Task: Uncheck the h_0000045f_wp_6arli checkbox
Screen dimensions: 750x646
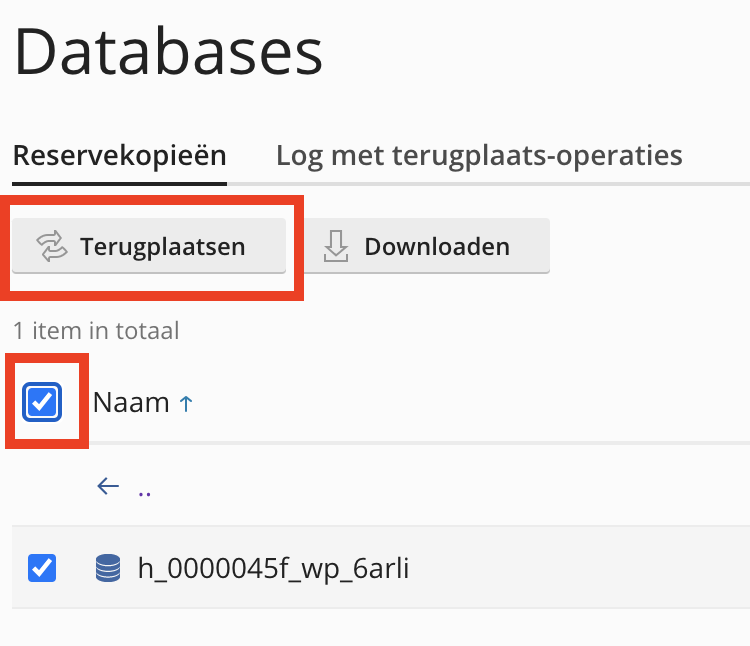Action: pos(42,568)
